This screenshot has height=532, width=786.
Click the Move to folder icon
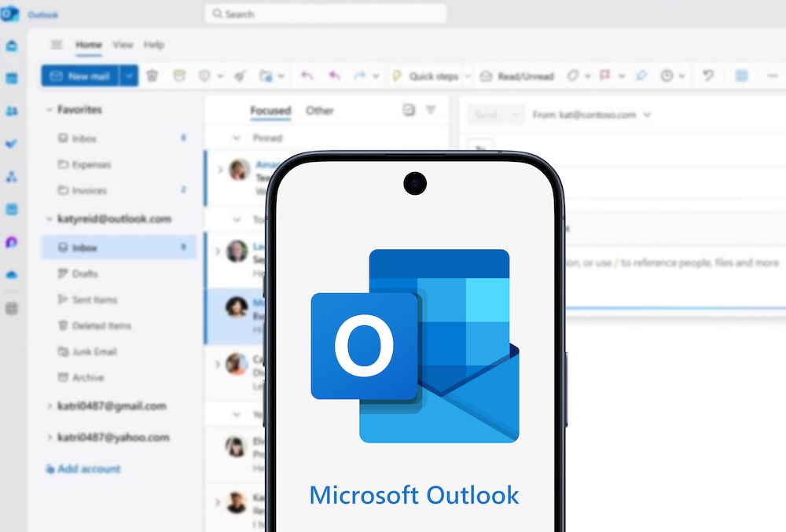(265, 76)
